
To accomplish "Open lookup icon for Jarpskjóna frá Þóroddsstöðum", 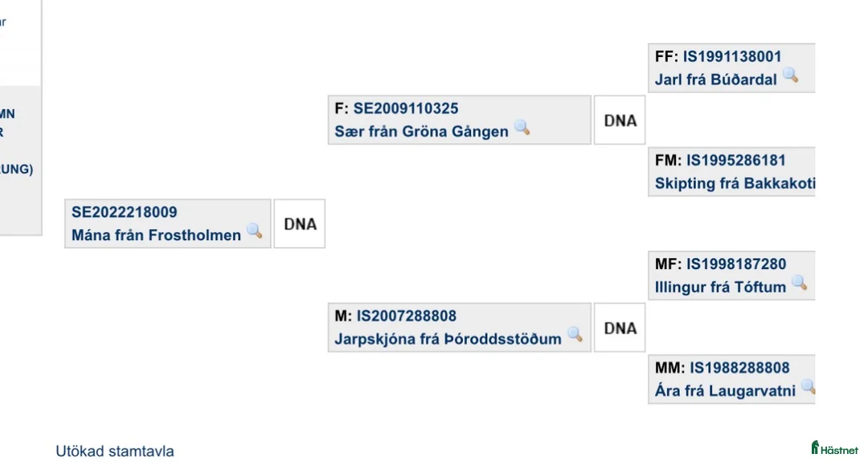I will click(x=575, y=334).
